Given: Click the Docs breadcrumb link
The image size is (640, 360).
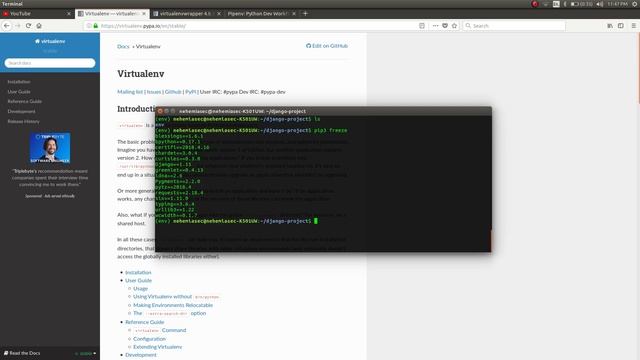Looking at the screenshot, I should tap(123, 47).
